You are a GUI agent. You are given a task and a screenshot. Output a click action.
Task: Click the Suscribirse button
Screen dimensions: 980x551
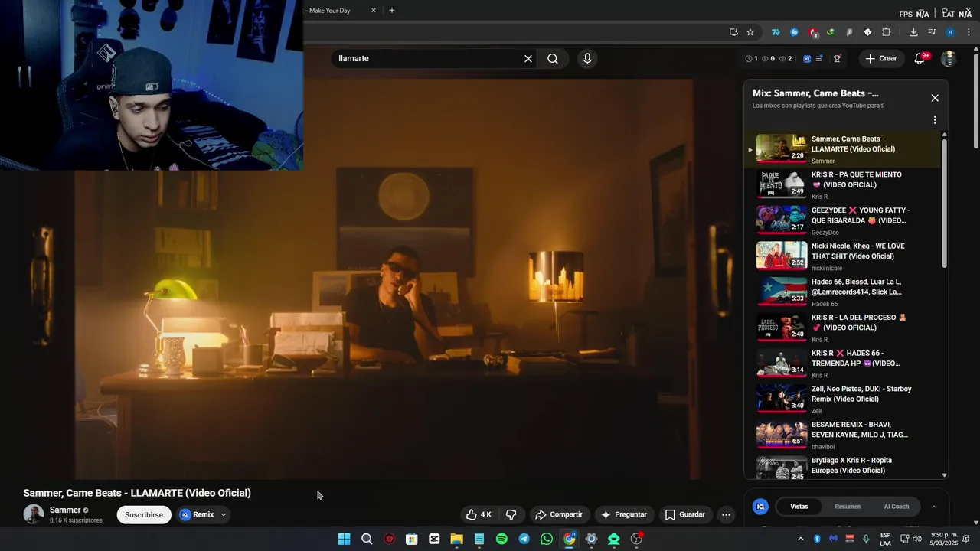(x=144, y=514)
